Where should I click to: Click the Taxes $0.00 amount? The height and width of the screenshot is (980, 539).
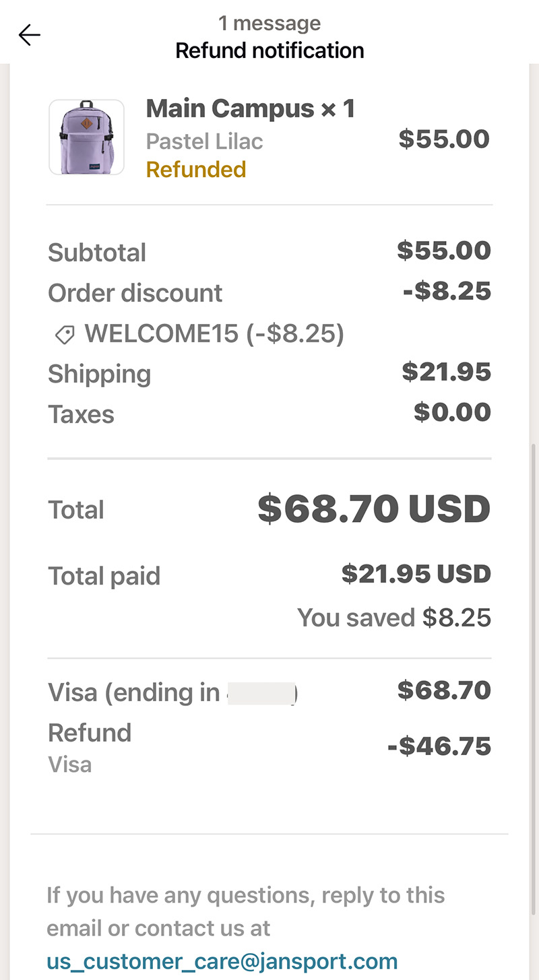[x=453, y=412]
